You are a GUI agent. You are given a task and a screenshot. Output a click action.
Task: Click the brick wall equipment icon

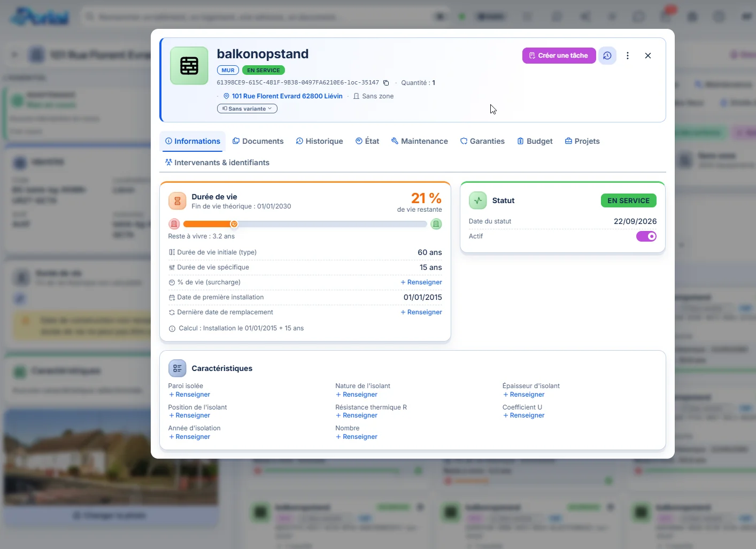[x=189, y=66]
